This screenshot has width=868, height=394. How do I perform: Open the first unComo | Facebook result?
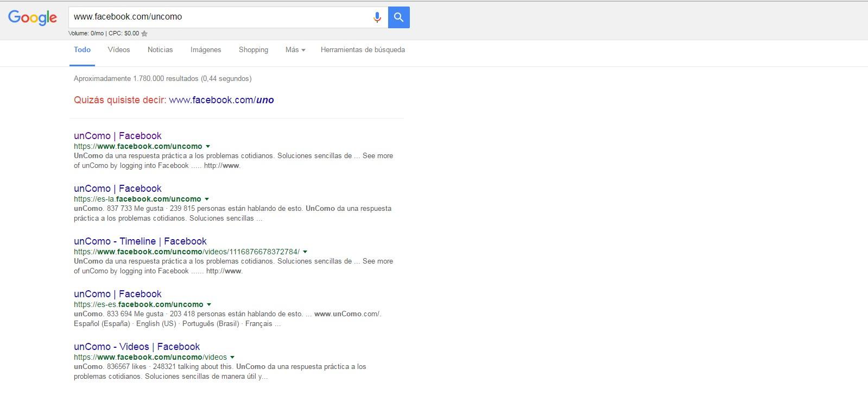pyautogui.click(x=118, y=136)
